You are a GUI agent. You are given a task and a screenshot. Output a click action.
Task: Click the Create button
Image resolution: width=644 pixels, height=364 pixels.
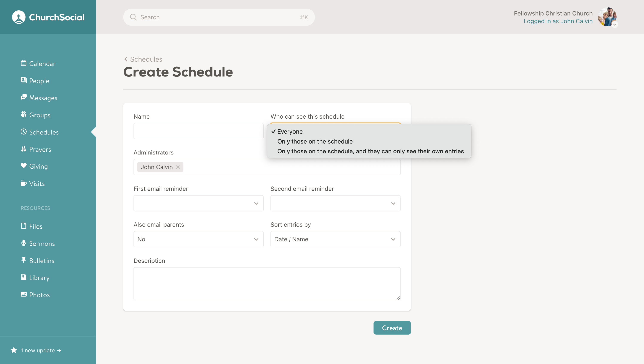(x=392, y=328)
